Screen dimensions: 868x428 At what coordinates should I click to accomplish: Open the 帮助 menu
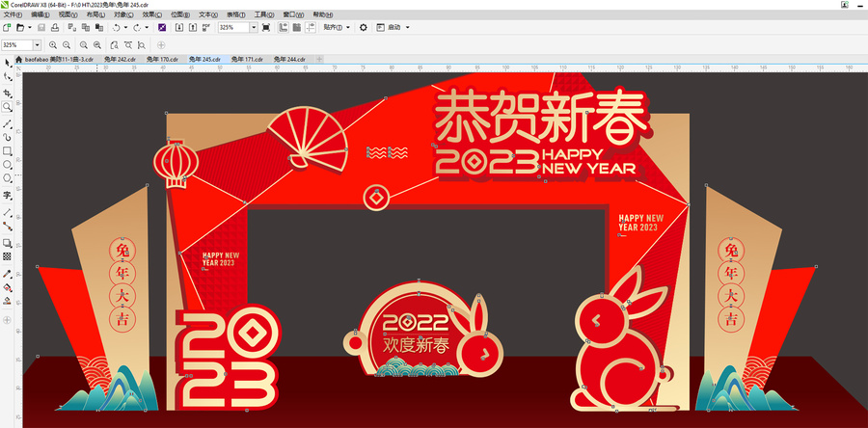tap(323, 14)
